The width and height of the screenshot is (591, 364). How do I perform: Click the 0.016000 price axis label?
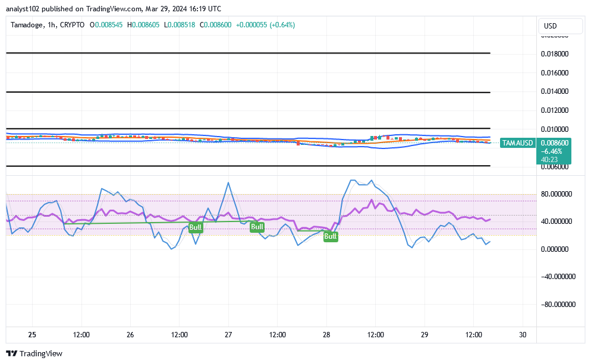click(555, 72)
